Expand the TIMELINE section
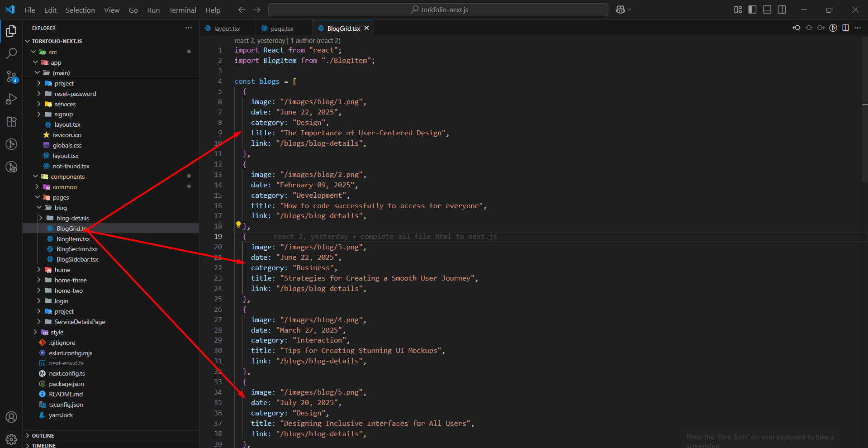Viewport: 868px width, 448px height. (x=111, y=445)
